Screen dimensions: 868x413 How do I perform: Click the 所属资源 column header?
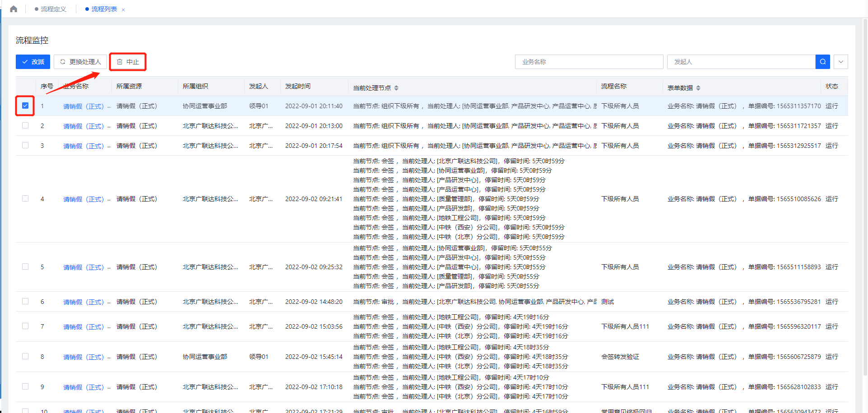pyautogui.click(x=129, y=86)
